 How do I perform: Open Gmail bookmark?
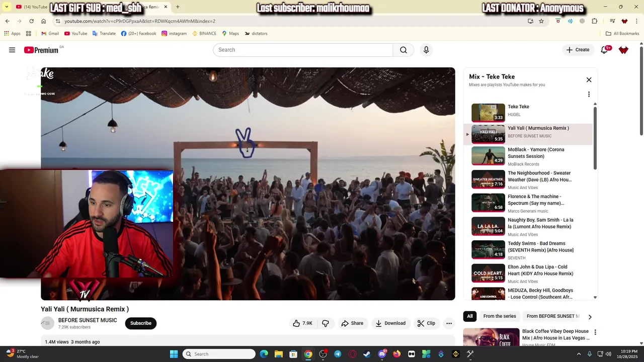point(50,34)
